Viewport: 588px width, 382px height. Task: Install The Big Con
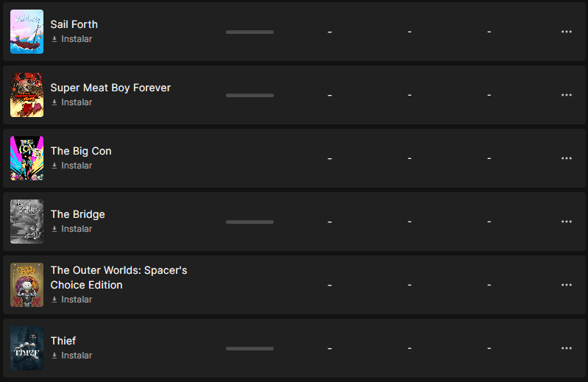coord(76,166)
